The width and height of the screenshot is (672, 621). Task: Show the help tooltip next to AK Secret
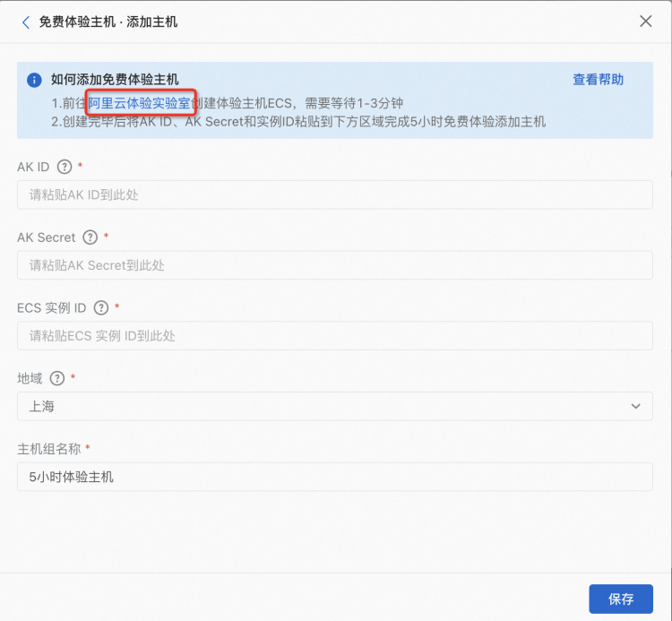point(90,237)
